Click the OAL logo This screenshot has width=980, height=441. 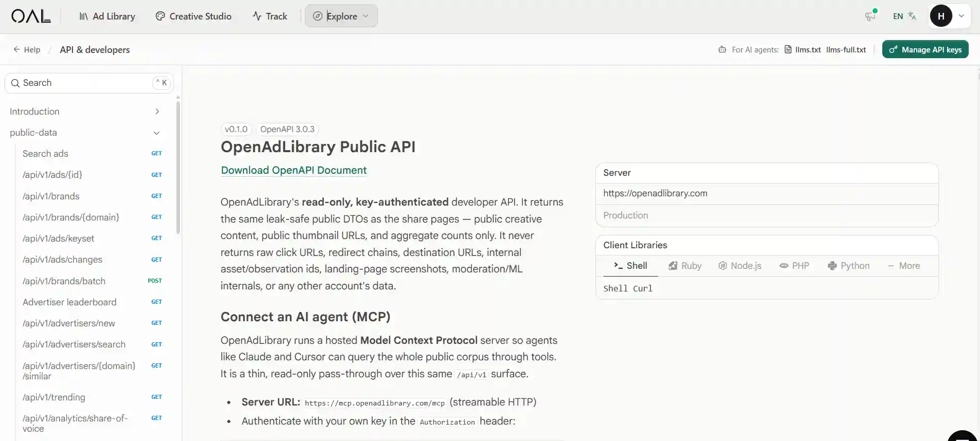(x=31, y=16)
